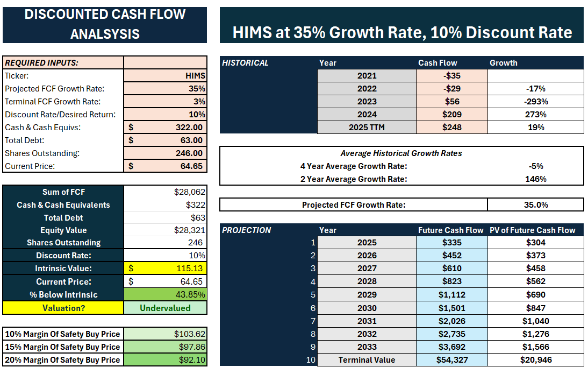Select the 2025 TTM growth value 19%
Image resolution: width=588 pixels, height=374 pixels.
click(x=536, y=128)
